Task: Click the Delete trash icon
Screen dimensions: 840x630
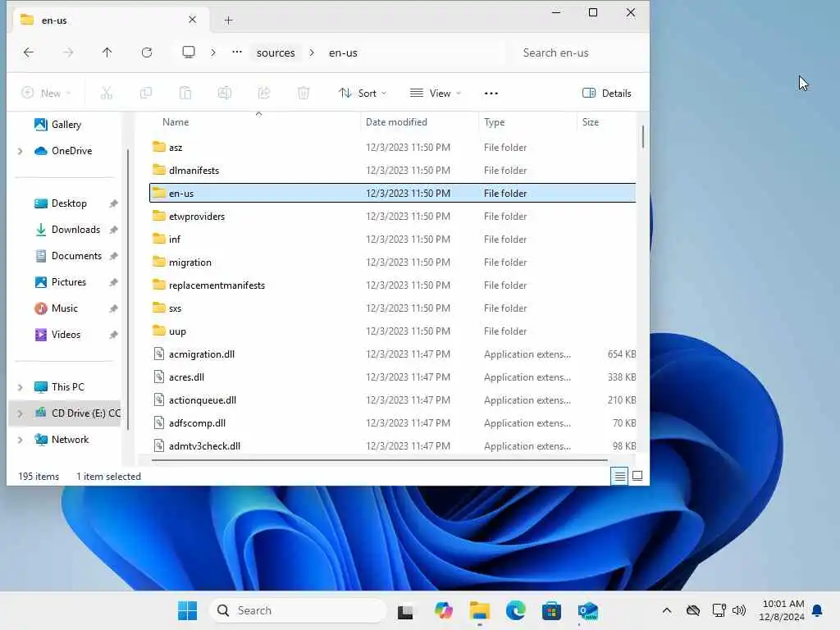Action: (304, 94)
